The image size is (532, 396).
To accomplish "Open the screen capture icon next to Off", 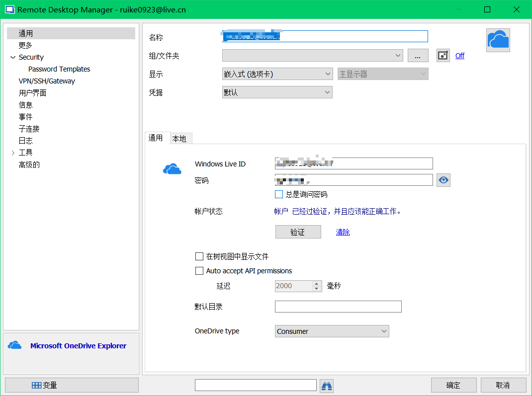I will pyautogui.click(x=443, y=55).
